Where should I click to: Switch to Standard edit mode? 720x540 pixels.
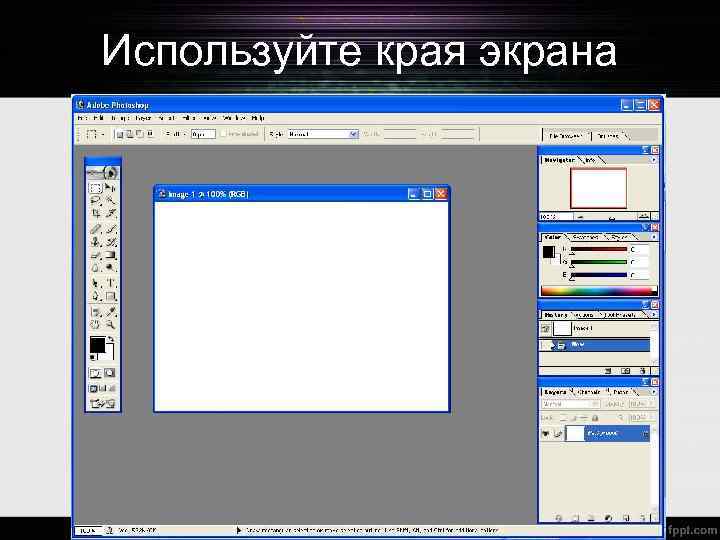[96, 373]
